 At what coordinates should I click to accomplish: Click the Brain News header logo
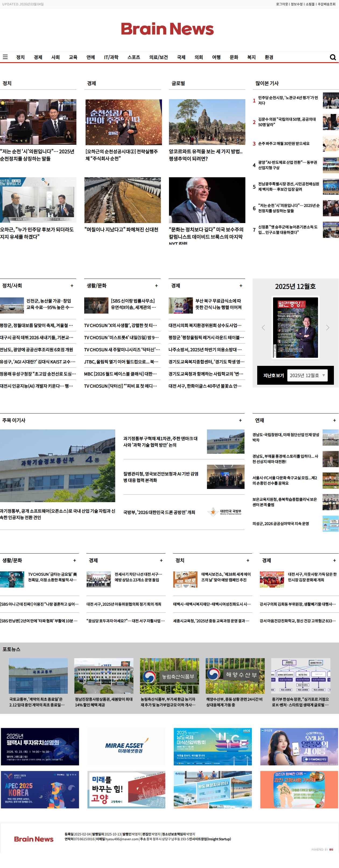pyautogui.click(x=167, y=29)
